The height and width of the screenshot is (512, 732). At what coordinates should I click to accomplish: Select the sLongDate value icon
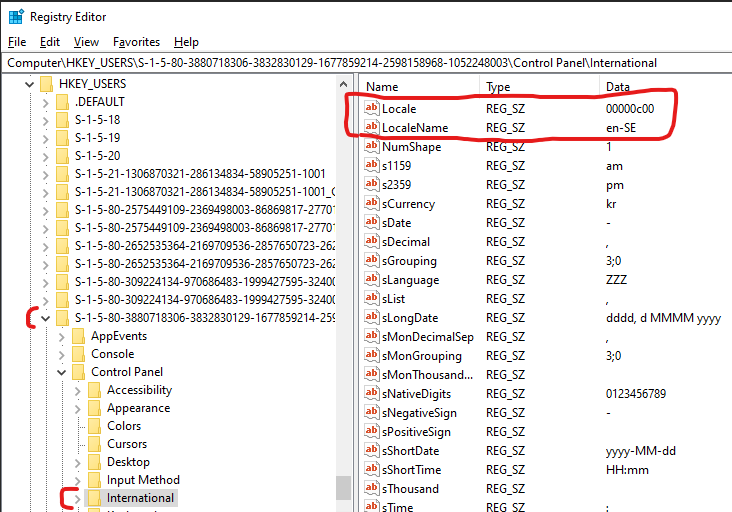[x=372, y=317]
